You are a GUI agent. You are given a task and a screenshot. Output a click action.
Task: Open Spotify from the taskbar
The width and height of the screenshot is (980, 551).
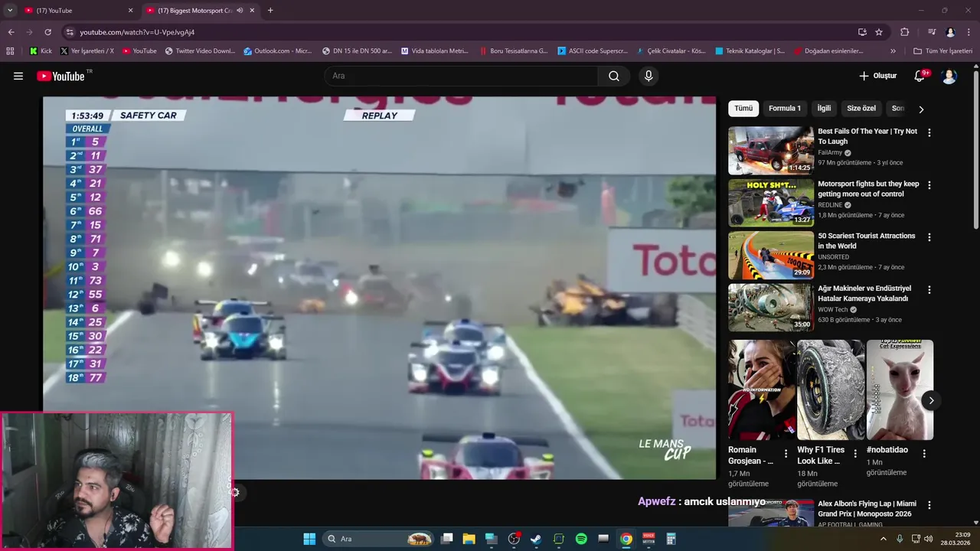(x=581, y=539)
